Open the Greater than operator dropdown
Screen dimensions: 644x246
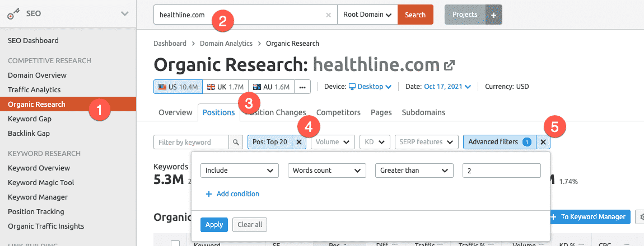[414, 171]
